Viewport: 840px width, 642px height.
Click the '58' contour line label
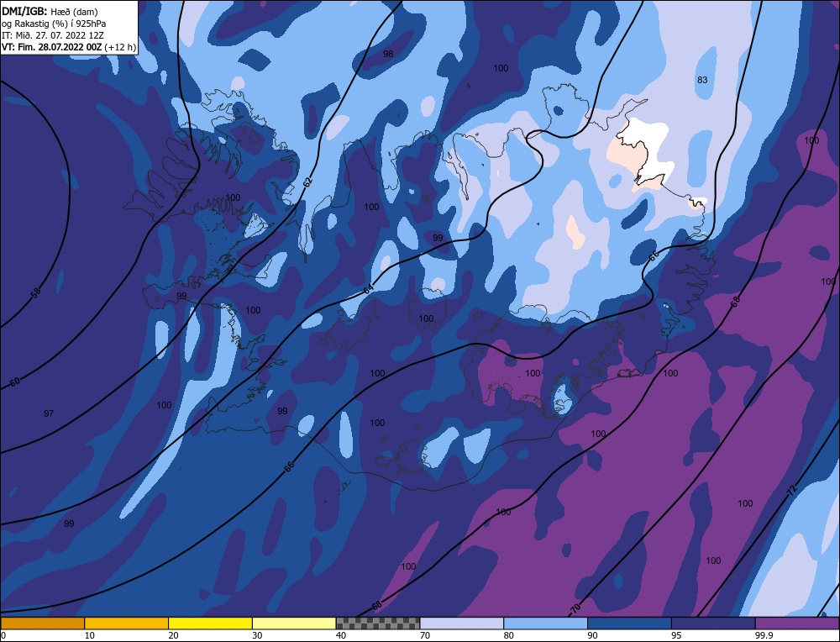[35, 292]
